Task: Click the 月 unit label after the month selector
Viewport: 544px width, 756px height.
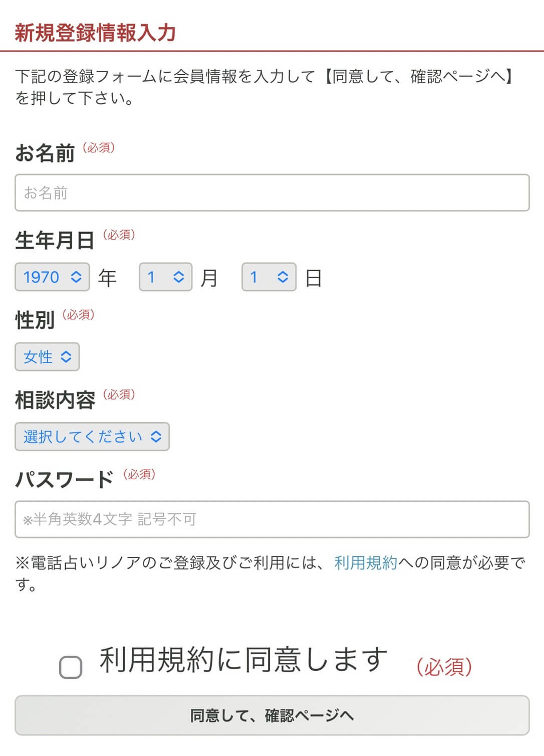Action: (209, 278)
